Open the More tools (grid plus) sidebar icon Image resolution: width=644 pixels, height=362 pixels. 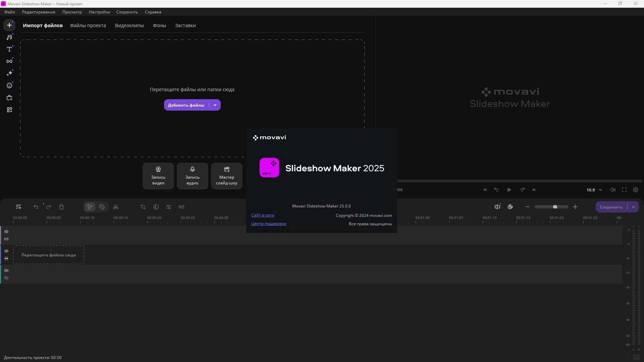point(9,110)
